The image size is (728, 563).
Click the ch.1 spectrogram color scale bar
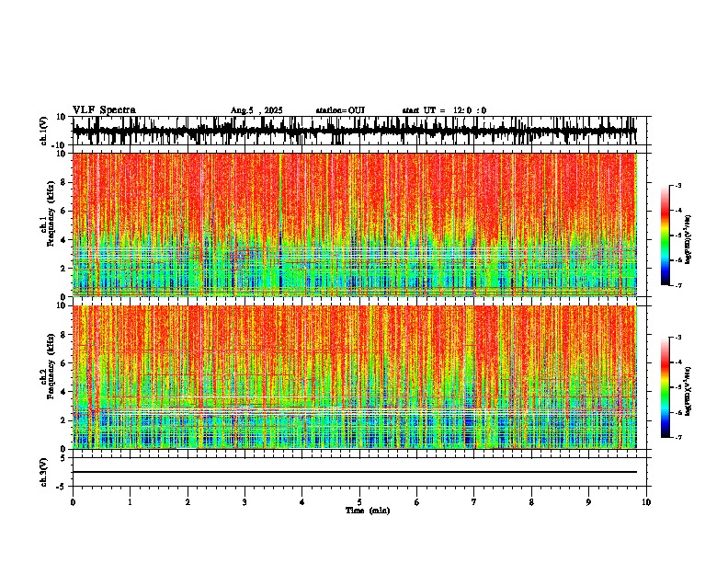click(665, 236)
